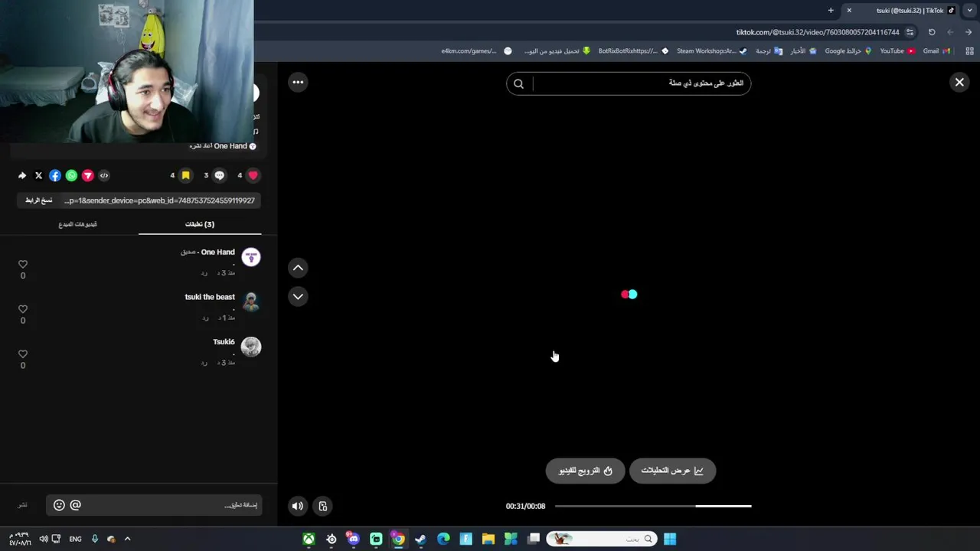Close the TikTok video viewer
This screenshot has width=980, height=551.
959,83
